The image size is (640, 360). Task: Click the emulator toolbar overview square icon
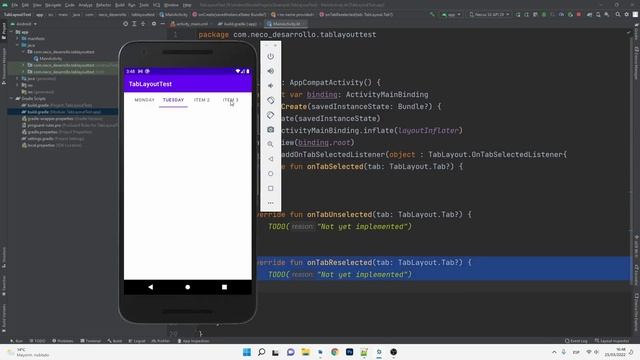tap(270, 188)
